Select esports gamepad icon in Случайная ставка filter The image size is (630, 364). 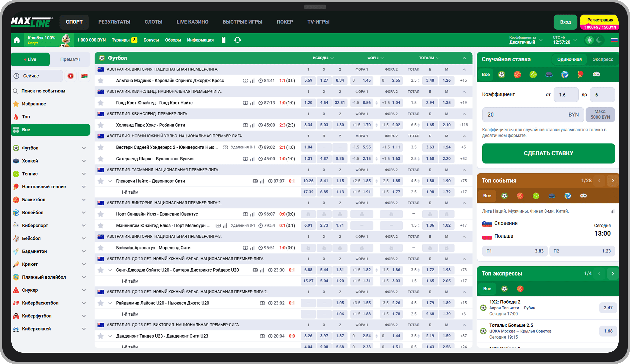(x=596, y=75)
